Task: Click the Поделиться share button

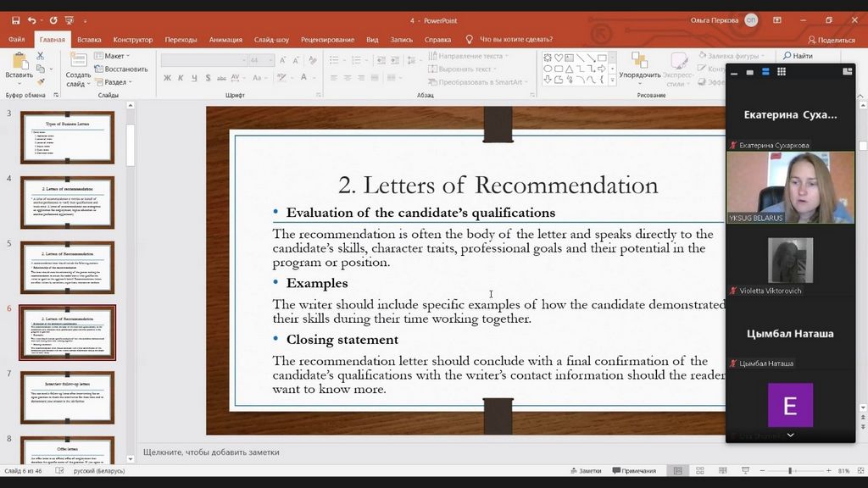Action: tap(832, 39)
